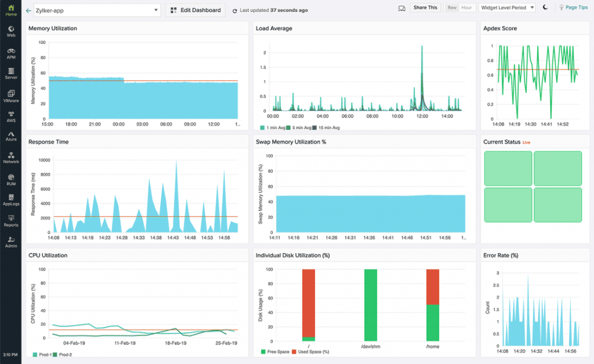Open the Widget Level Period dropdown
The width and height of the screenshot is (594, 364).
click(505, 7)
